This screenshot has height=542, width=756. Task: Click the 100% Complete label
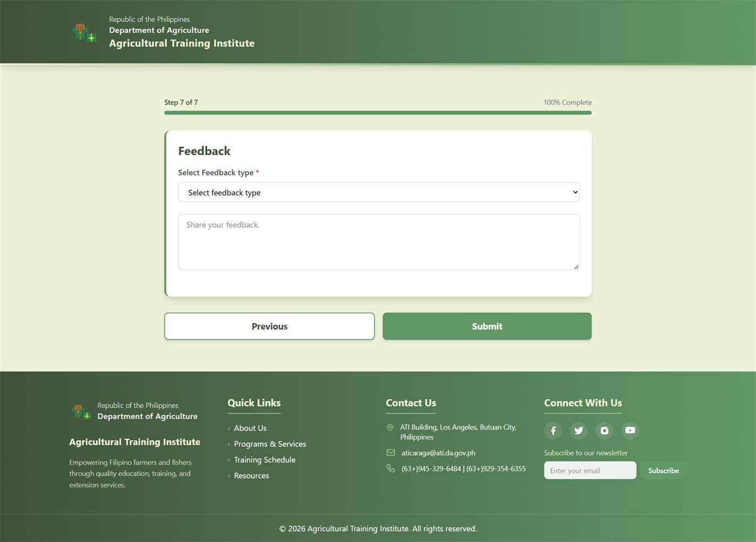point(568,102)
